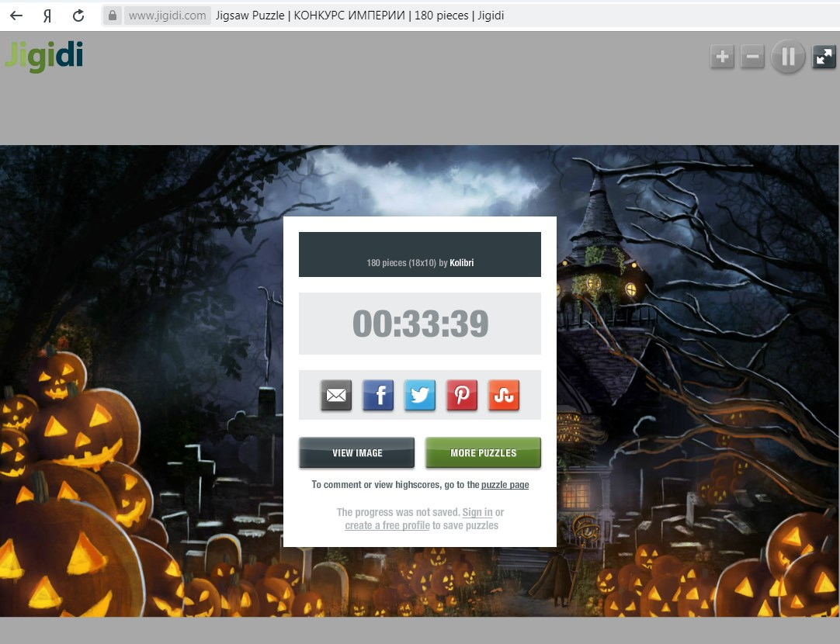Open creator Kolibri's profile

[x=462, y=263]
